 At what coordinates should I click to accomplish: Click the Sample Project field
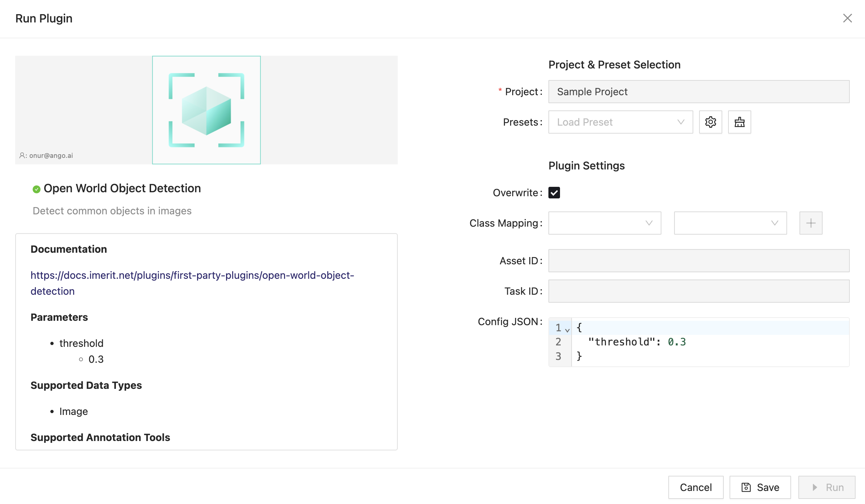[698, 92]
